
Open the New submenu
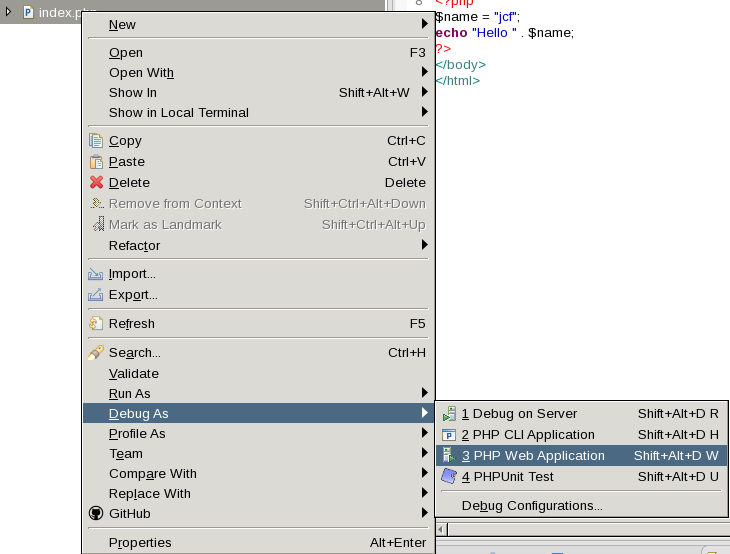258,24
